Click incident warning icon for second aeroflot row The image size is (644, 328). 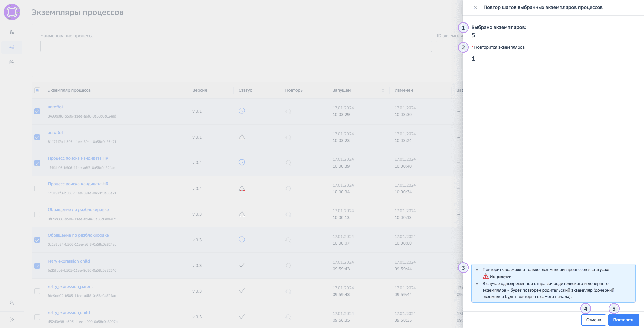[x=241, y=137]
